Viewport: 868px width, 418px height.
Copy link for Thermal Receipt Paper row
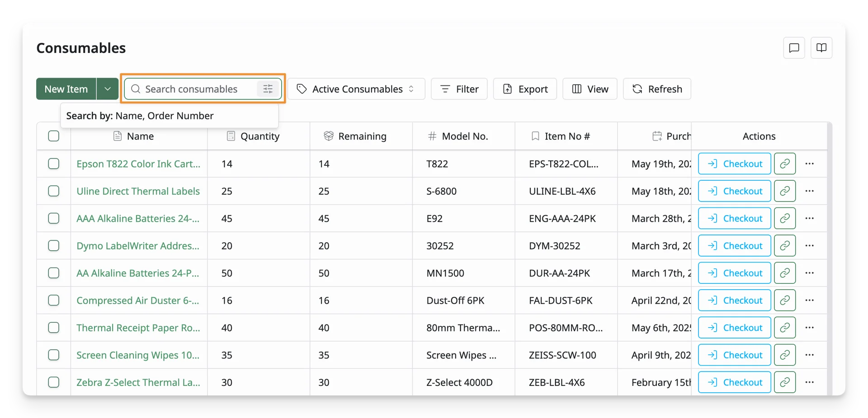click(x=785, y=328)
